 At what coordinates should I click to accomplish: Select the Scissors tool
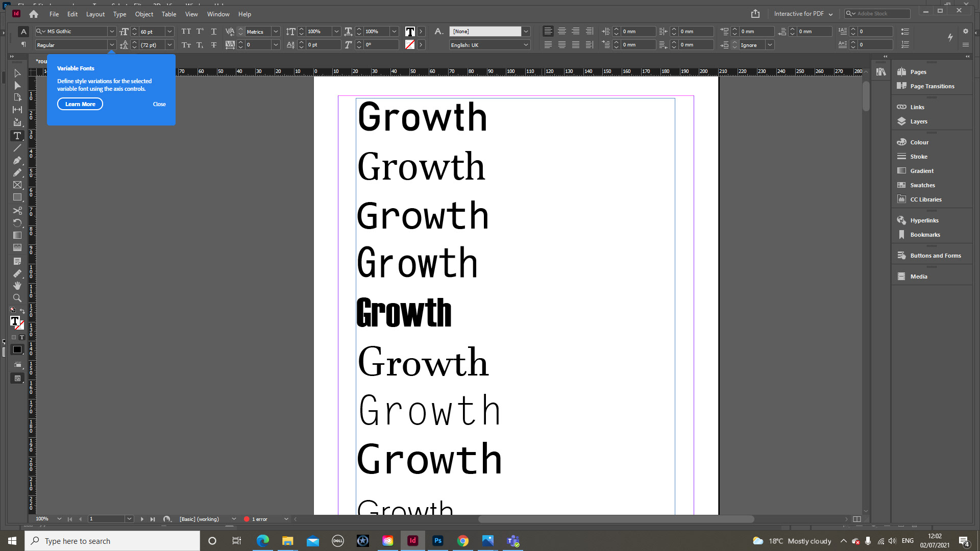[x=17, y=211]
